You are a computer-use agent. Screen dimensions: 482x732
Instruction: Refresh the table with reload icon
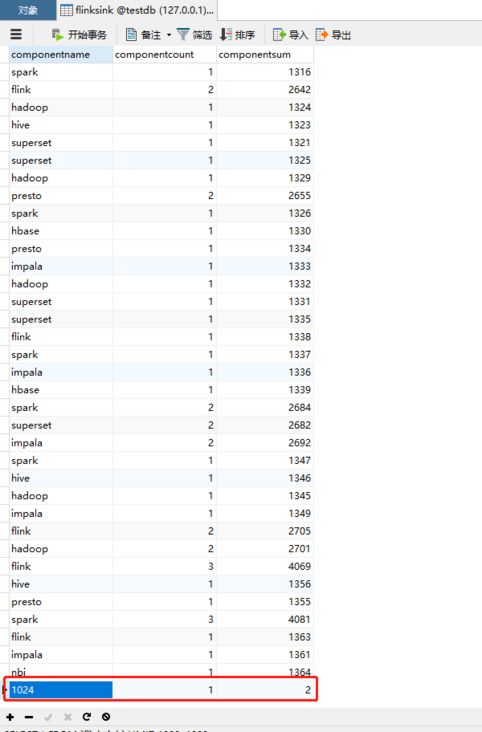86,717
